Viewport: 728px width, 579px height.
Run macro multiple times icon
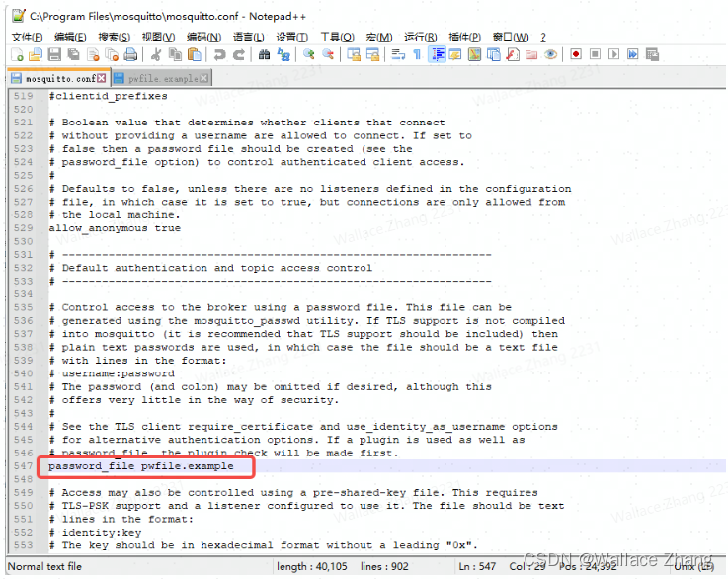pos(633,54)
